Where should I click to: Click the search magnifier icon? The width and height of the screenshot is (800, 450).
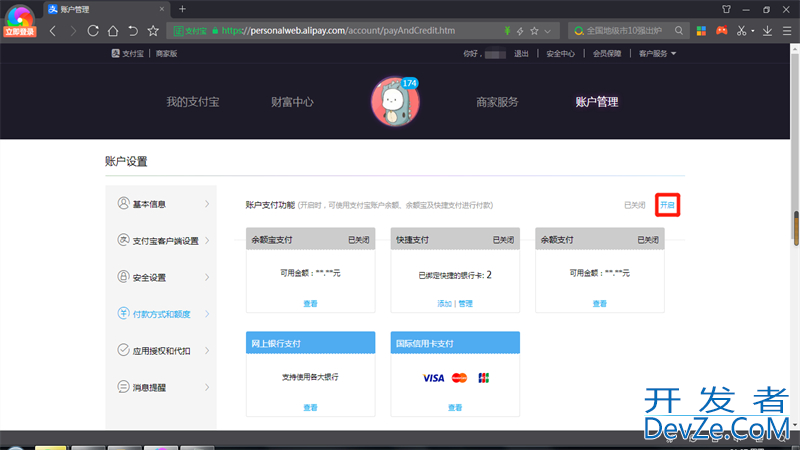(x=679, y=31)
